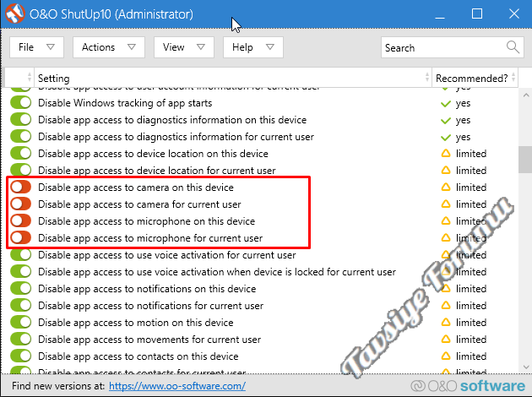This screenshot has width=532, height=397.
Task: Toggle Disable Windows tracking of app starts
Action: [x=21, y=102]
